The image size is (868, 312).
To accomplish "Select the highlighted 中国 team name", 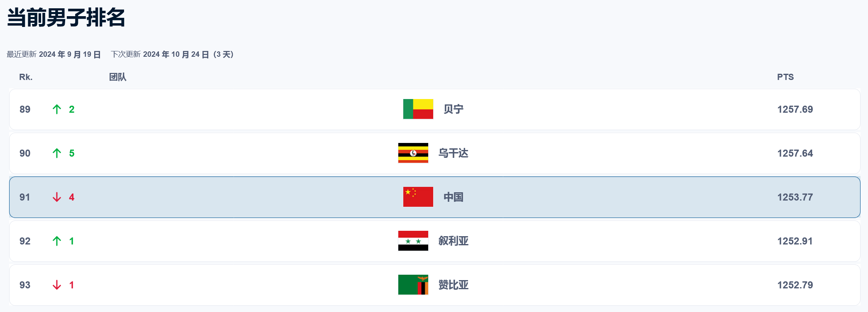I will 453,197.
